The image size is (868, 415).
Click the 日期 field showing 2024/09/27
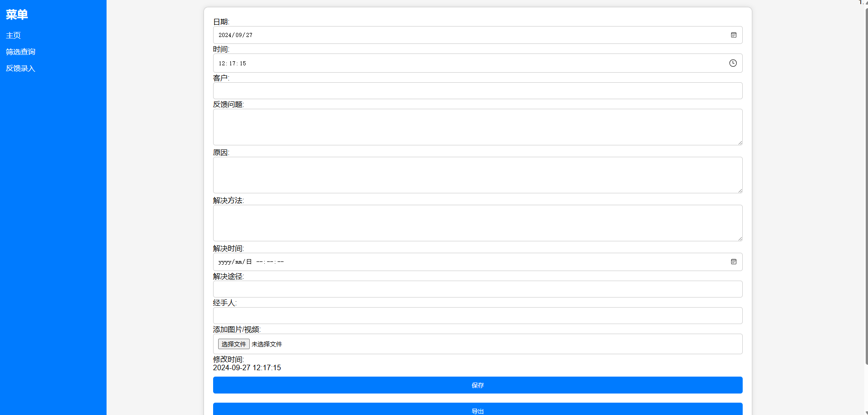pyautogui.click(x=477, y=35)
